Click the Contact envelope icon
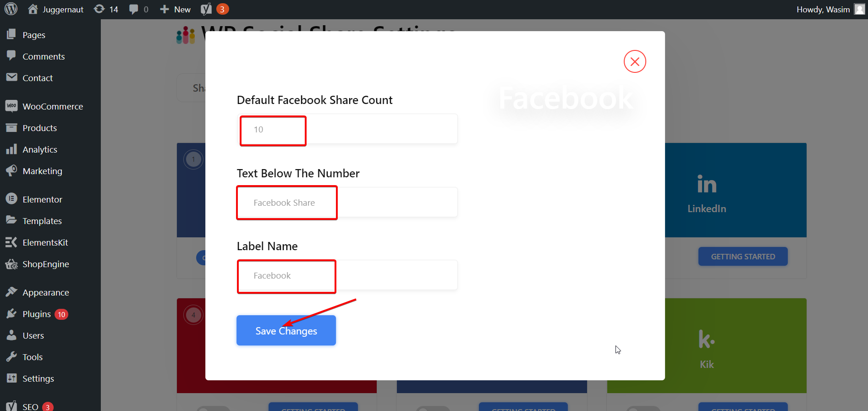The height and width of the screenshot is (411, 868). coord(11,77)
